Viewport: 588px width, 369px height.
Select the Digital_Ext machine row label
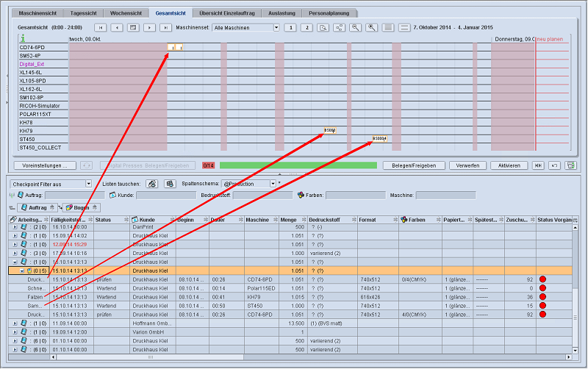pos(32,64)
